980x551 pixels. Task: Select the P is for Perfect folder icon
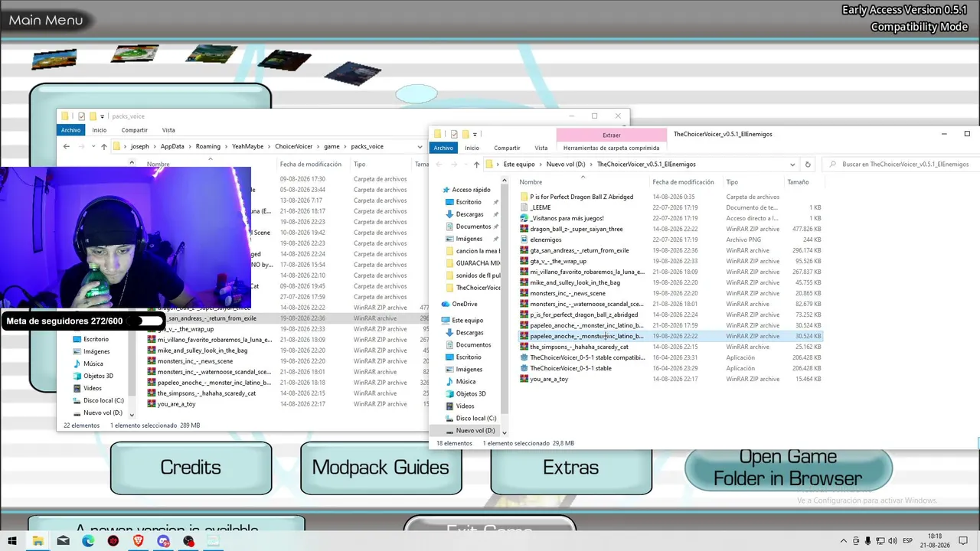pyautogui.click(x=524, y=197)
